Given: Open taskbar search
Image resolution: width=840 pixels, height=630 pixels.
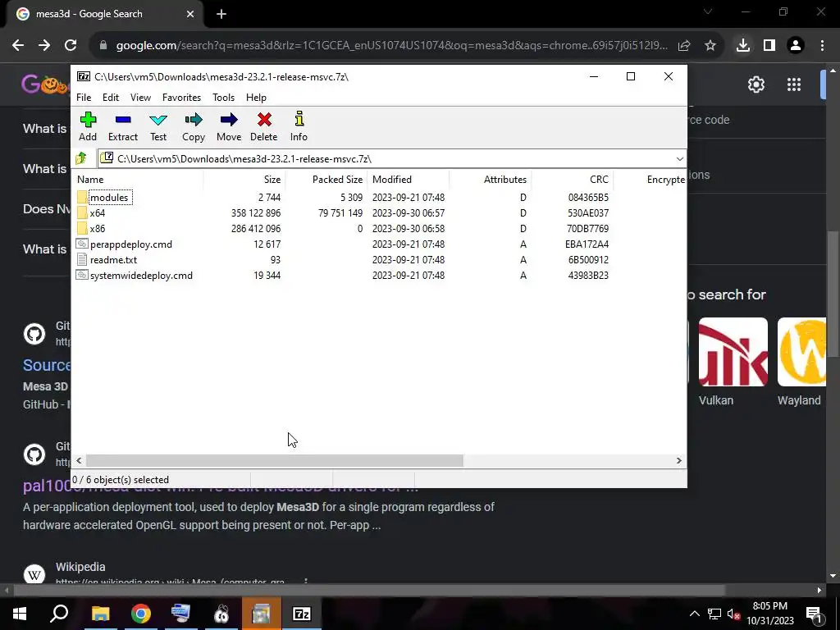Looking at the screenshot, I should click(x=59, y=614).
